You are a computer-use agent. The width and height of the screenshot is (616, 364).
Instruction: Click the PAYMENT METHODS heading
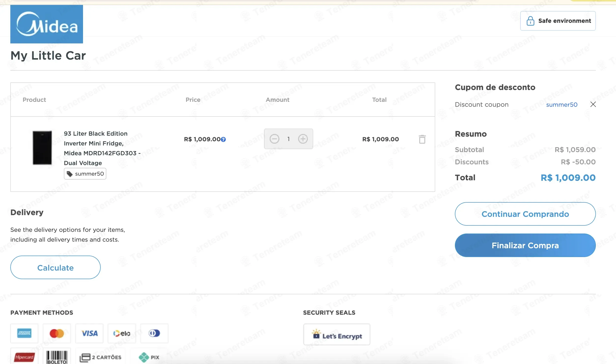pos(42,313)
